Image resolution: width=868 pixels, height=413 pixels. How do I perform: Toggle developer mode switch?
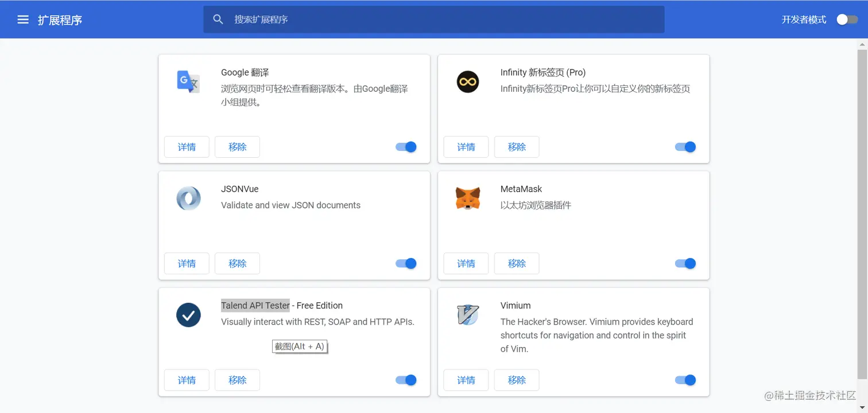pyautogui.click(x=847, y=20)
